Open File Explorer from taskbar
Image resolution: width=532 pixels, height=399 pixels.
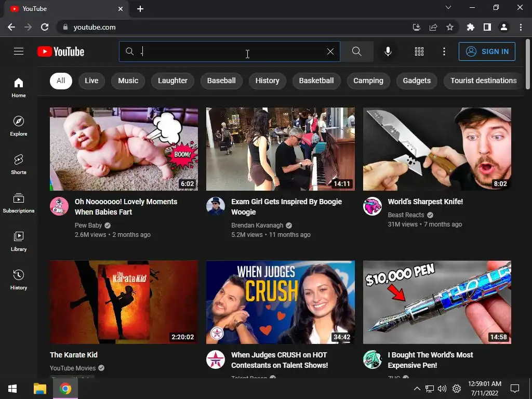pos(39,389)
